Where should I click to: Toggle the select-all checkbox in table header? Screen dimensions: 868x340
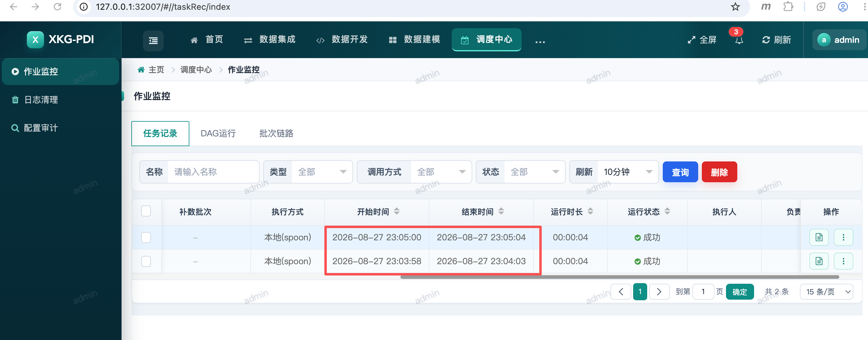[x=146, y=211]
